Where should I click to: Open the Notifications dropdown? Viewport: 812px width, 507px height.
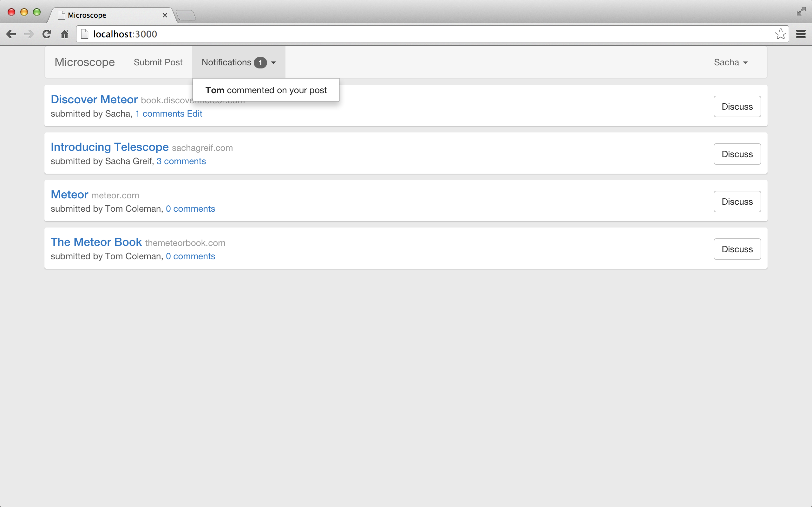click(x=226, y=62)
